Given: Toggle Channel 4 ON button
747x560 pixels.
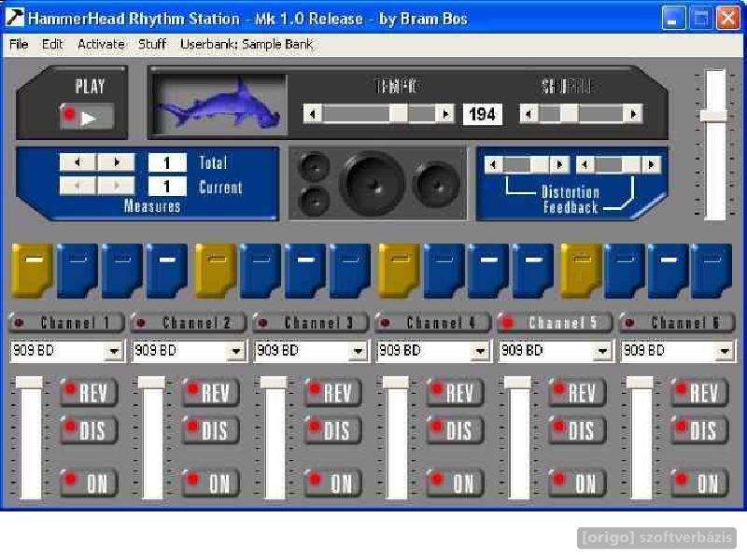Looking at the screenshot, I should (x=456, y=483).
